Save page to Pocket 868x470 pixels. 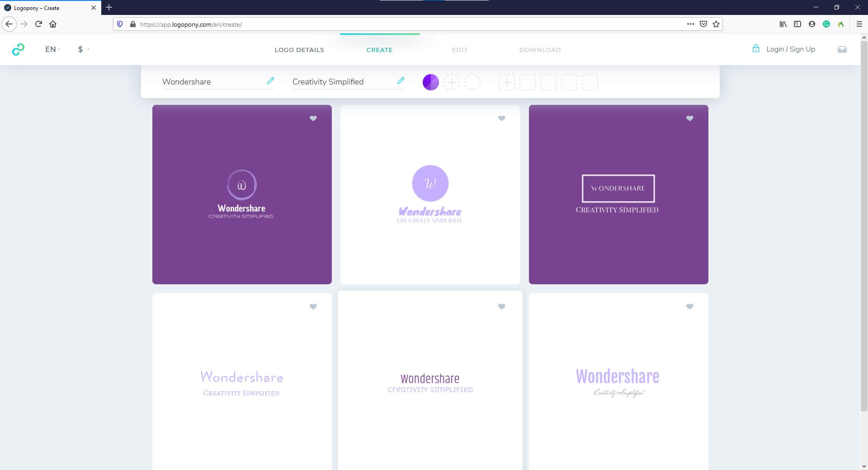(x=703, y=24)
